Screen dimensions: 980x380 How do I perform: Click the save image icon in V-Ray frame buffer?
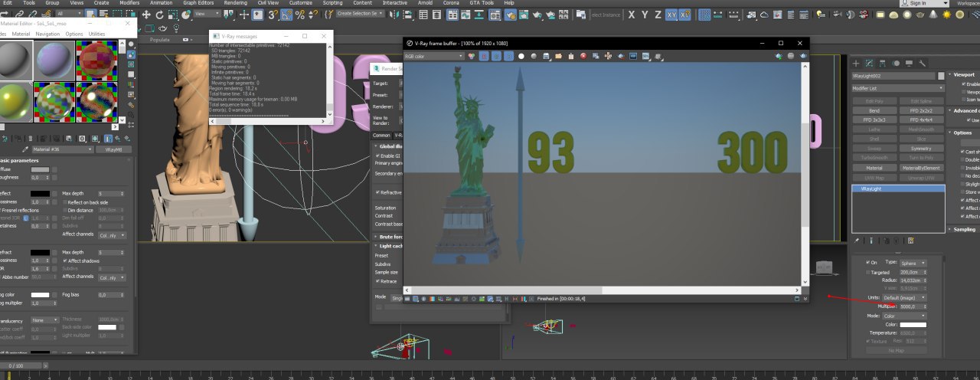point(546,56)
